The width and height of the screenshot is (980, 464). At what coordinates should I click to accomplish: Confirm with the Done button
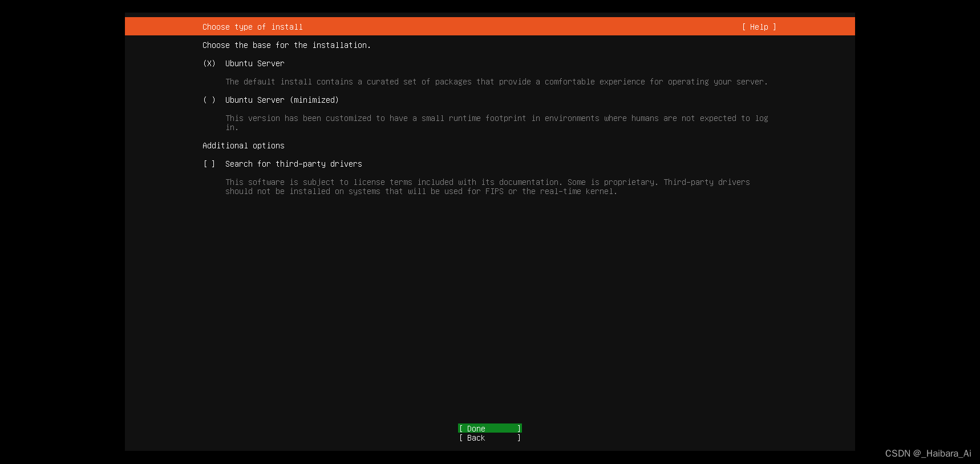click(x=490, y=429)
